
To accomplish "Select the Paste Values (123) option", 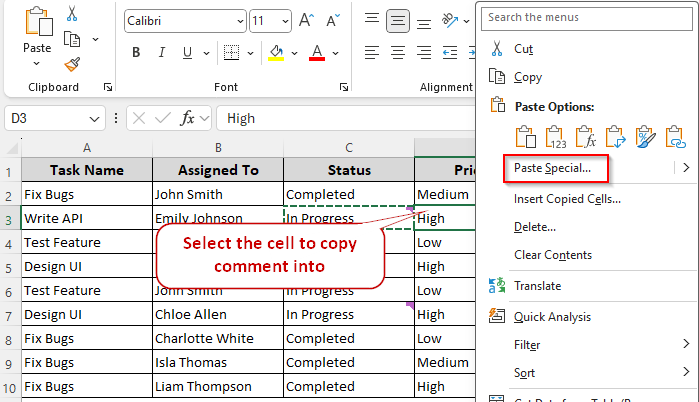I will tap(556, 136).
